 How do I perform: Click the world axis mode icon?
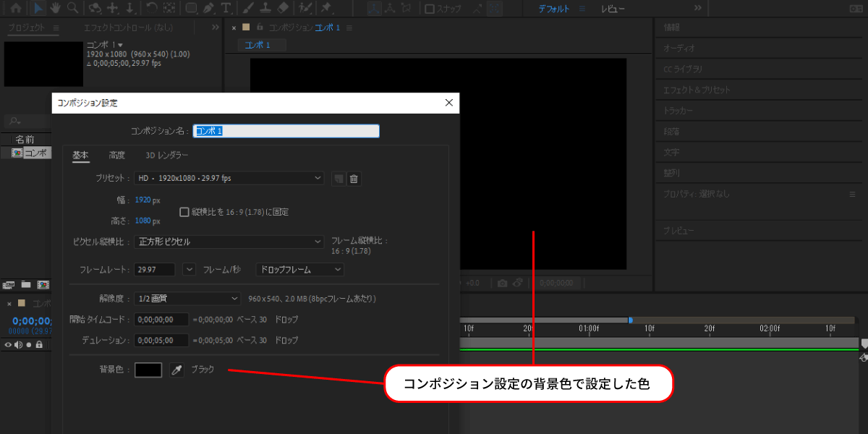pos(391,9)
